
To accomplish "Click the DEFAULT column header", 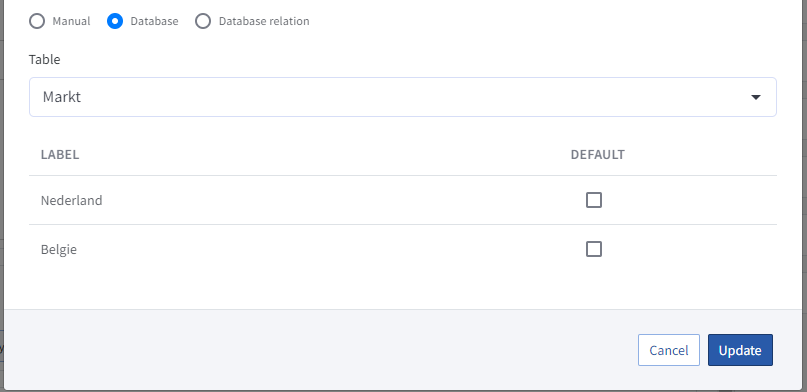I will (x=598, y=155).
